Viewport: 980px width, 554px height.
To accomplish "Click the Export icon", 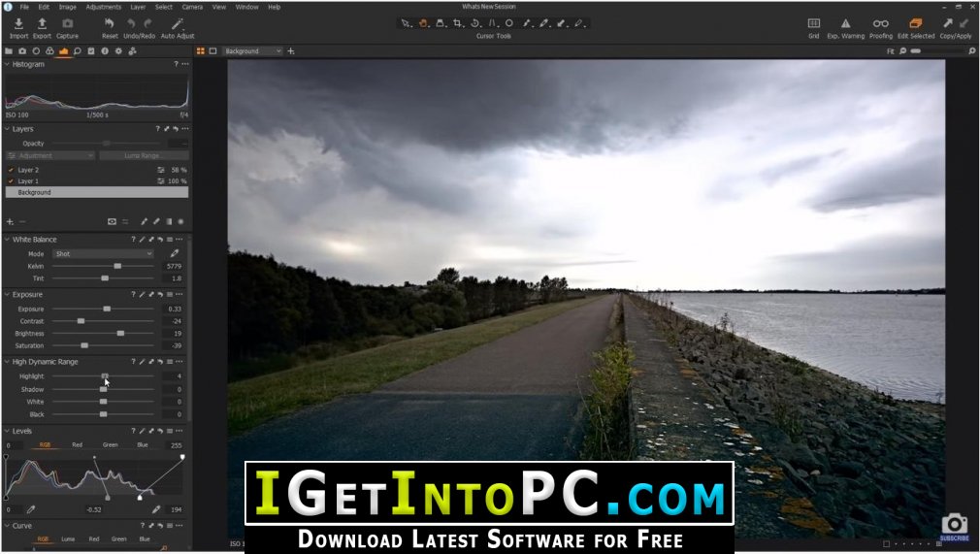I will [x=42, y=23].
